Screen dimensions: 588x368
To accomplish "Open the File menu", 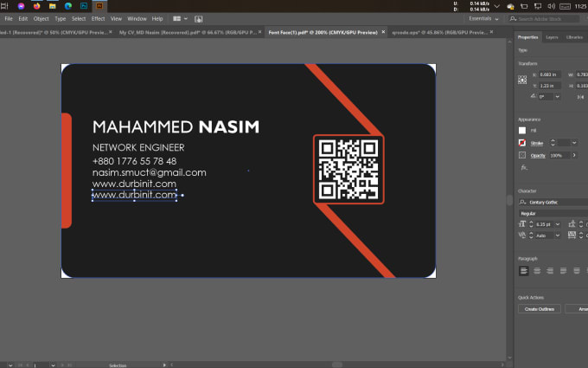I will click(x=9, y=18).
